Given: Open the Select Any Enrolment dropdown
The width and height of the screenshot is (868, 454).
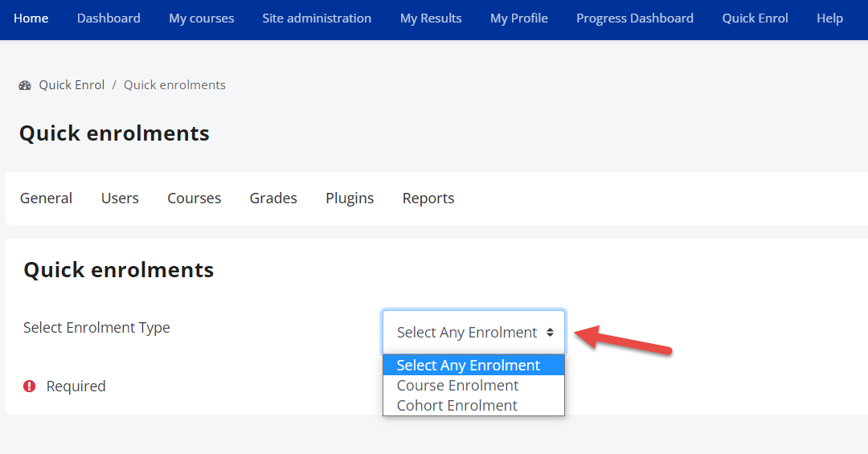Looking at the screenshot, I should 474,332.
